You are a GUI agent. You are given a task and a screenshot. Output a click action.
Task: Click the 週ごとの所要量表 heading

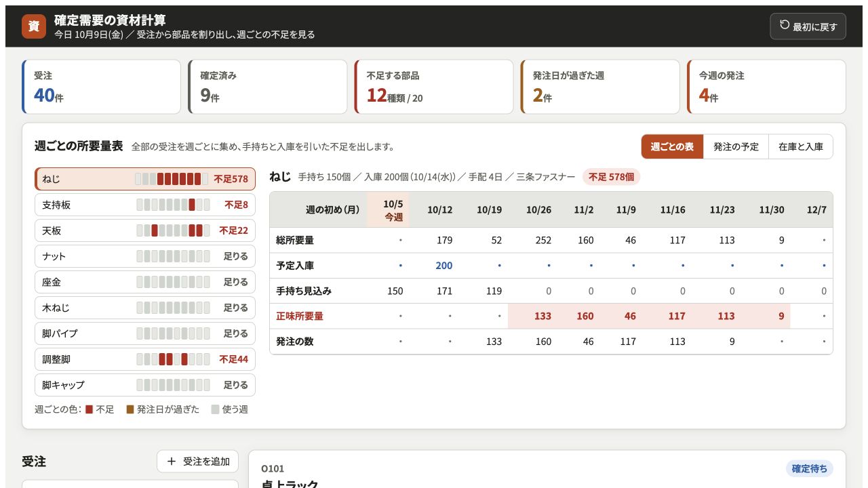click(x=79, y=146)
